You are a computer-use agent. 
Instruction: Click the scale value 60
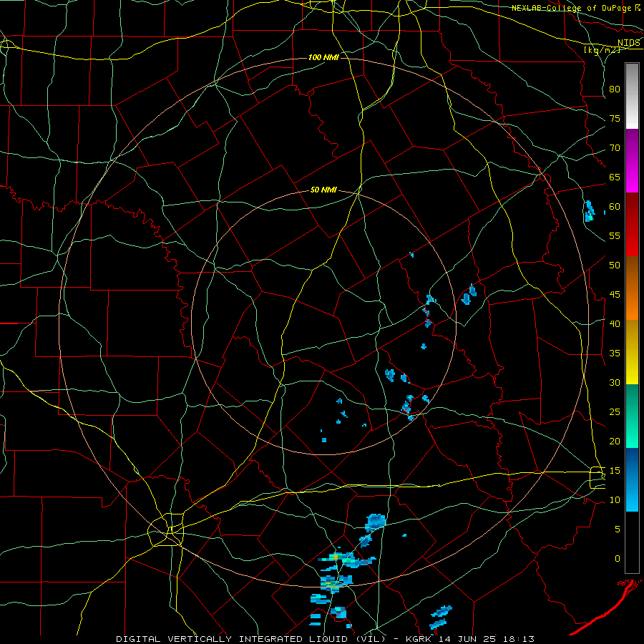615,207
